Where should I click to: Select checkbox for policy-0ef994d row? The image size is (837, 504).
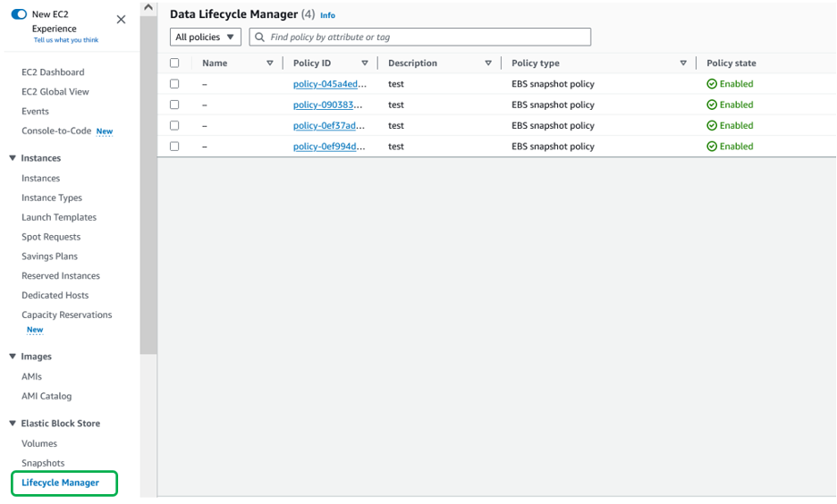pyautogui.click(x=174, y=147)
